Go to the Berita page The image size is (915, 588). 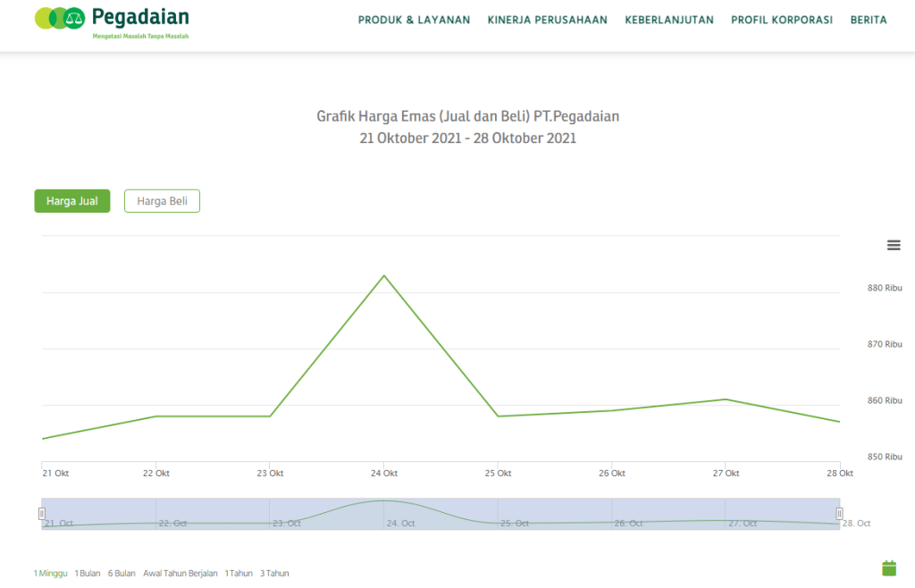click(869, 20)
